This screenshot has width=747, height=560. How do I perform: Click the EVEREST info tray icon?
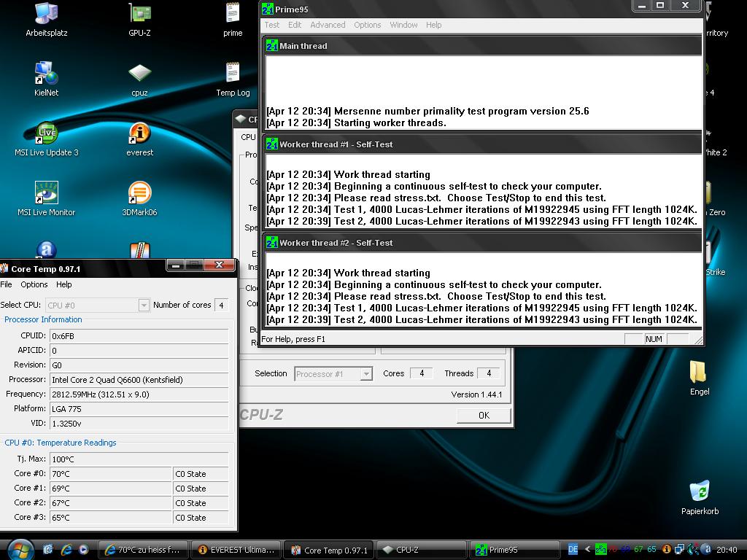click(x=667, y=550)
